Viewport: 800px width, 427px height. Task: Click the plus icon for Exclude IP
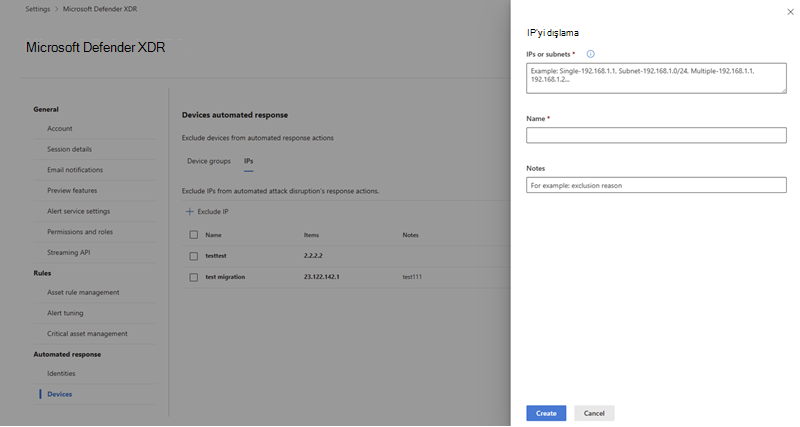(x=189, y=211)
